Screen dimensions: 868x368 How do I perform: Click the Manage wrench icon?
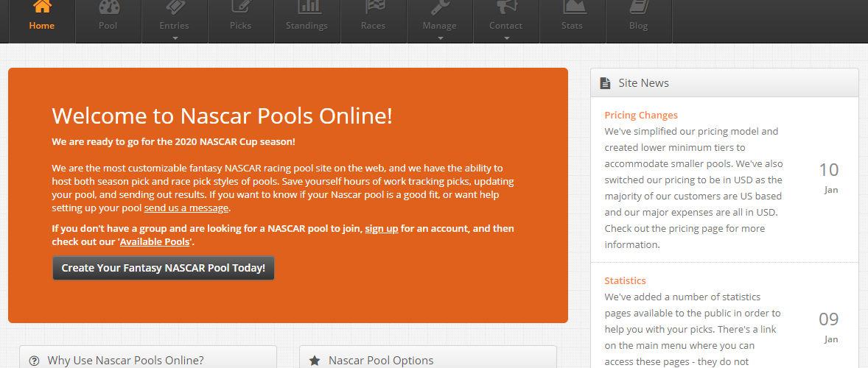point(440,6)
